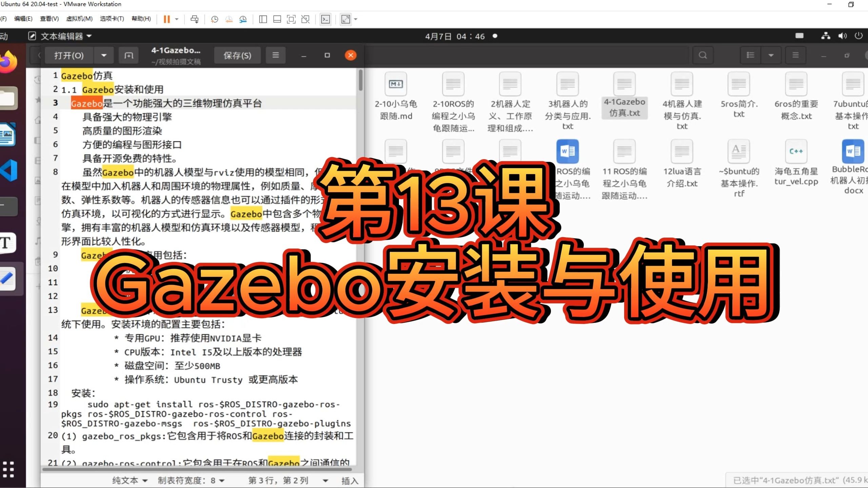
Task: Expand the VMware stretch display dropdown arrow
Action: click(356, 19)
